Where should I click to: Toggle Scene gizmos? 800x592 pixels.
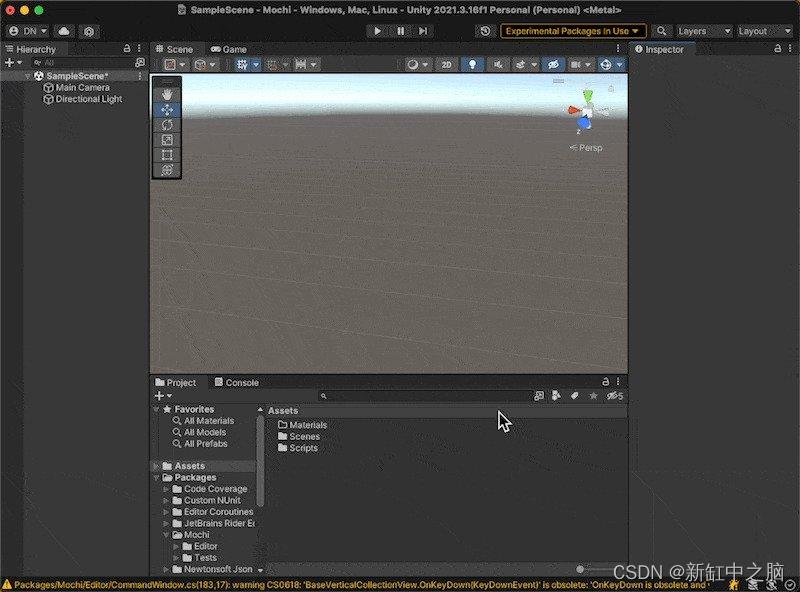pos(606,65)
